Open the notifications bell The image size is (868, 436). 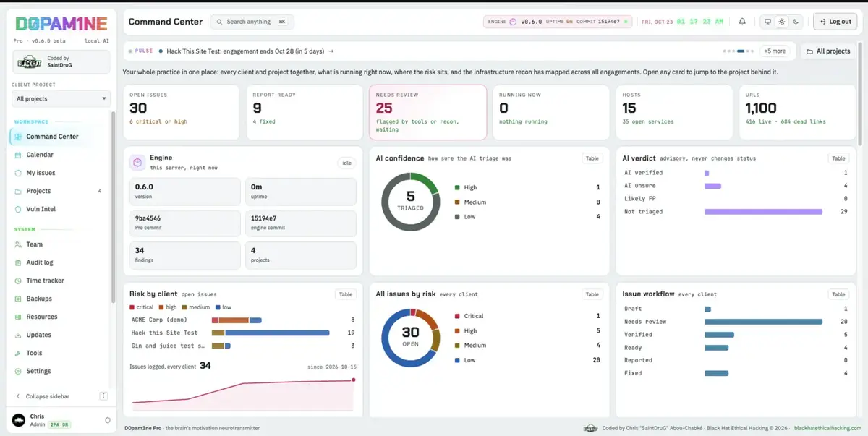742,22
